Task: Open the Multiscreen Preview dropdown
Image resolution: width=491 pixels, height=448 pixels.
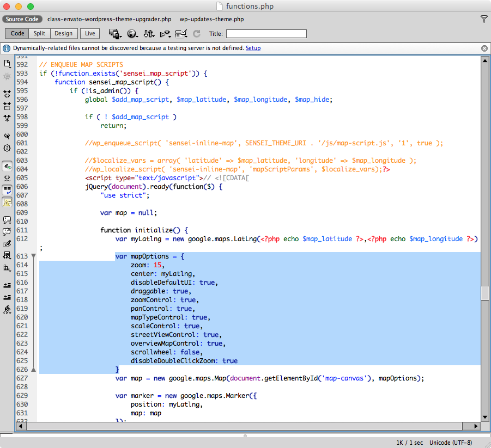Action: pos(115,33)
